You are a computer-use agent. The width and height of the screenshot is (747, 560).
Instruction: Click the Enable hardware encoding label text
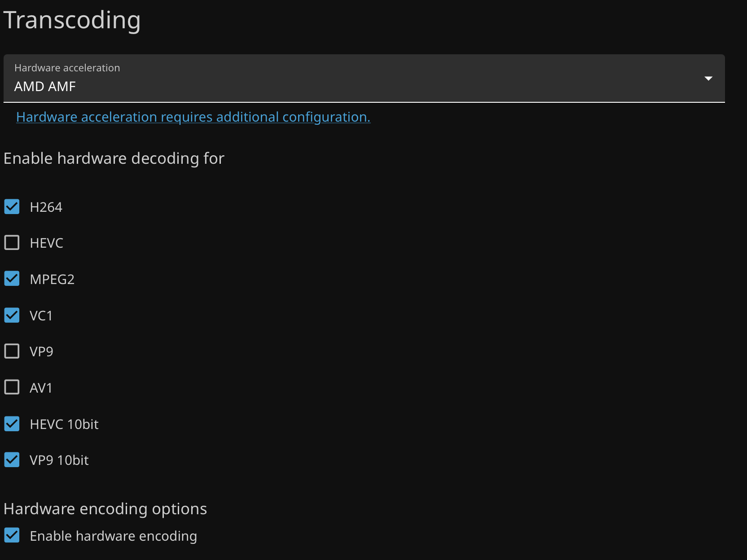[x=113, y=536]
